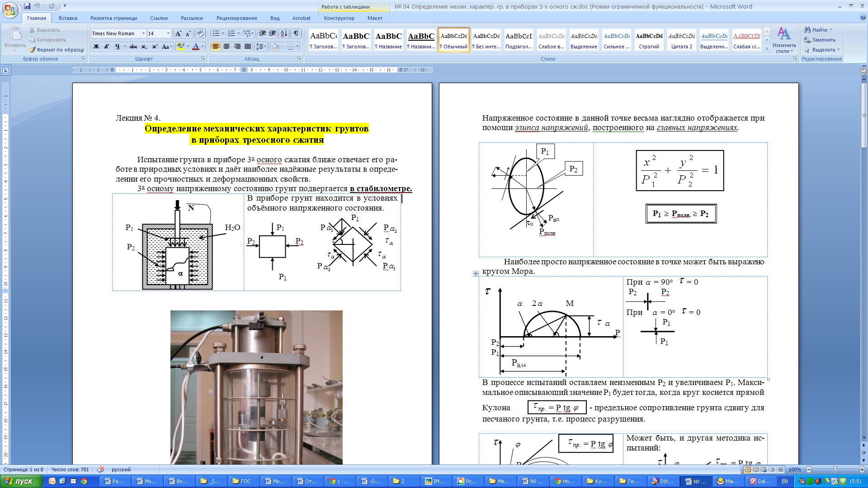Screen dimensions: 868x488
Task: Apply the Обычный style
Action: pos(454,40)
